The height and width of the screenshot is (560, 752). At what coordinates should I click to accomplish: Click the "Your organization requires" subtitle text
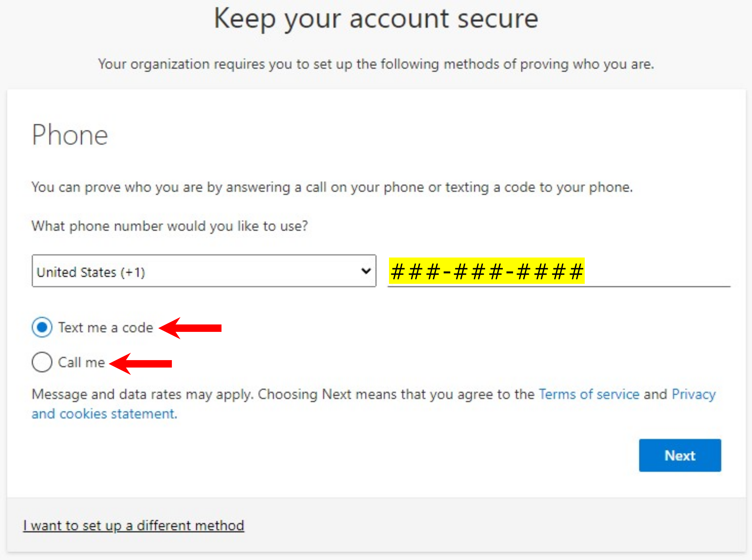(376, 64)
